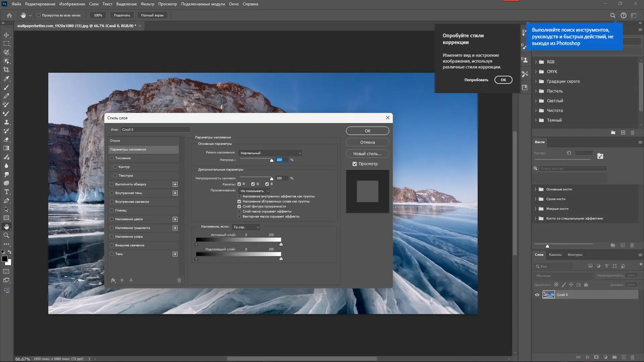Toggle the Просмотр preview checkbox
The width and height of the screenshot is (644, 362).
click(355, 164)
